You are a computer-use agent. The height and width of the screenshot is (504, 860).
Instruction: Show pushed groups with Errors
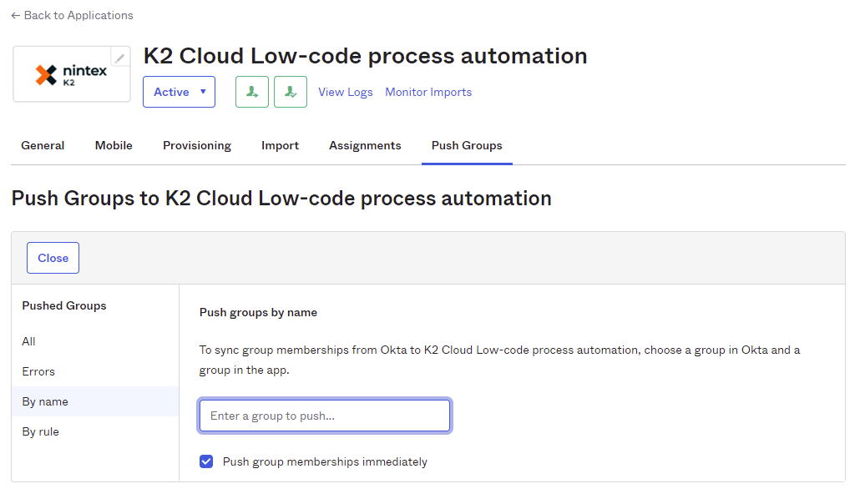point(38,371)
